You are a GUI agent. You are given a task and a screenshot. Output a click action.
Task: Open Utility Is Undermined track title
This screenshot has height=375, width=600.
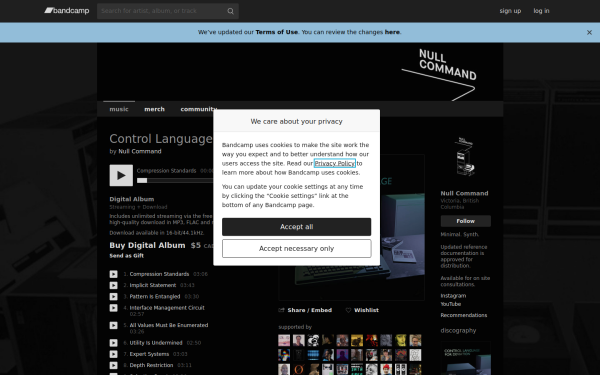(156, 343)
